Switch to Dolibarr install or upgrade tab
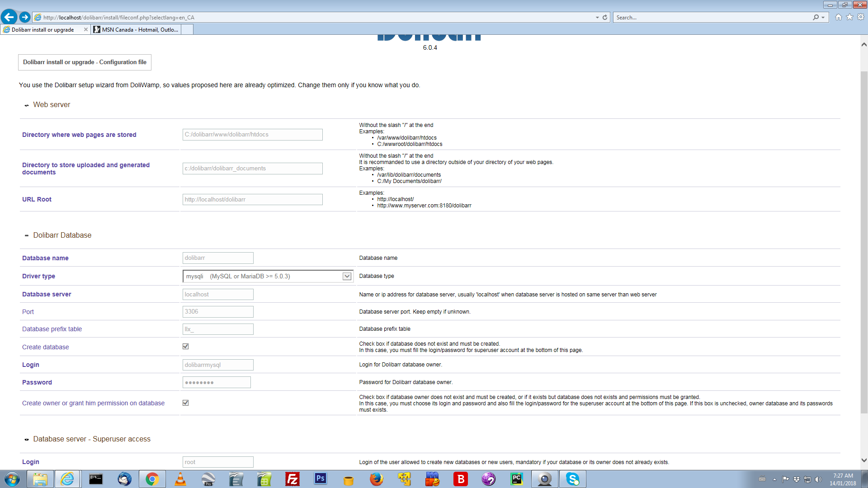868x488 pixels. click(x=42, y=29)
